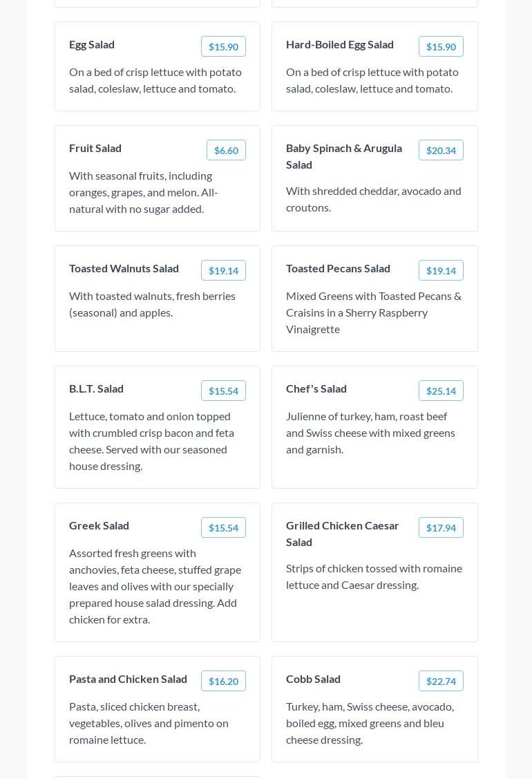Click the Baby Spinach & Arugula $20.34 price
This screenshot has height=779, width=532.
coord(441,150)
